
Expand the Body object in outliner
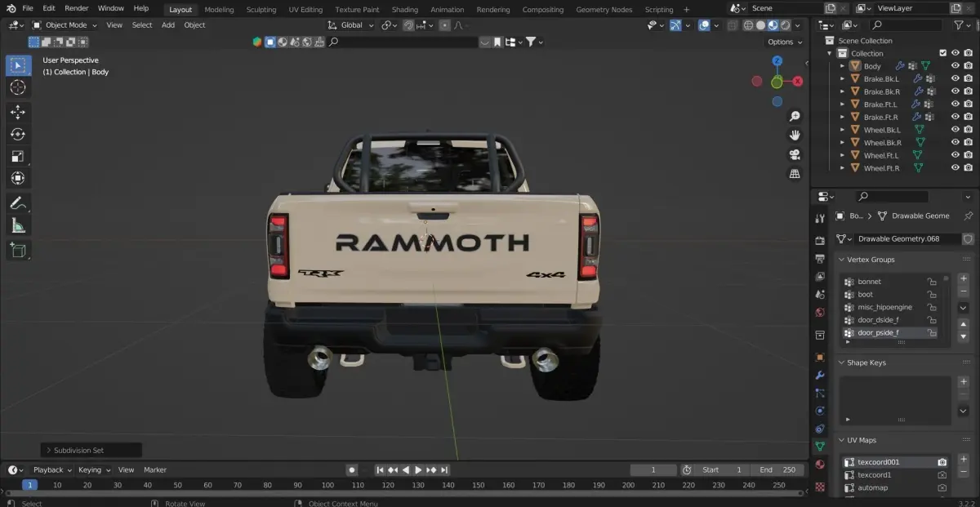click(x=842, y=66)
